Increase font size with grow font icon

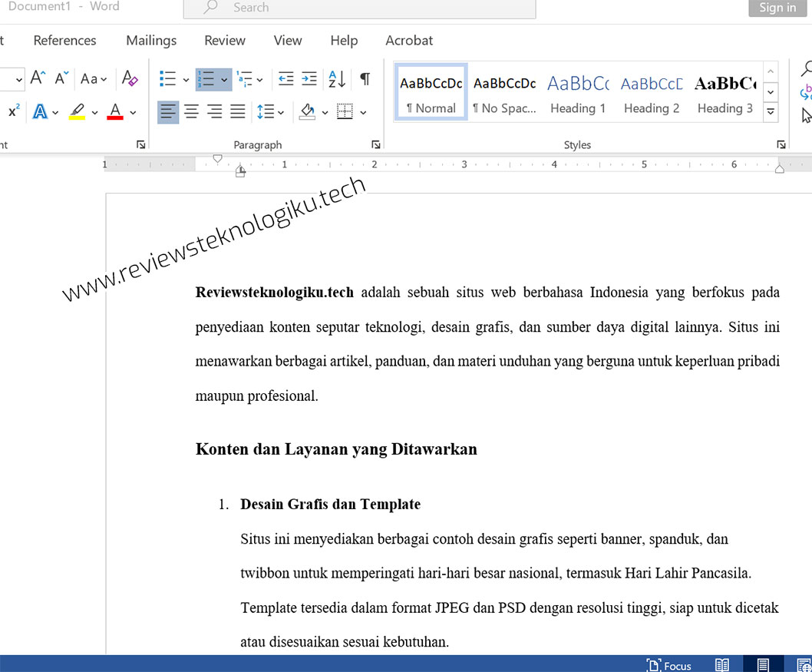tap(38, 78)
